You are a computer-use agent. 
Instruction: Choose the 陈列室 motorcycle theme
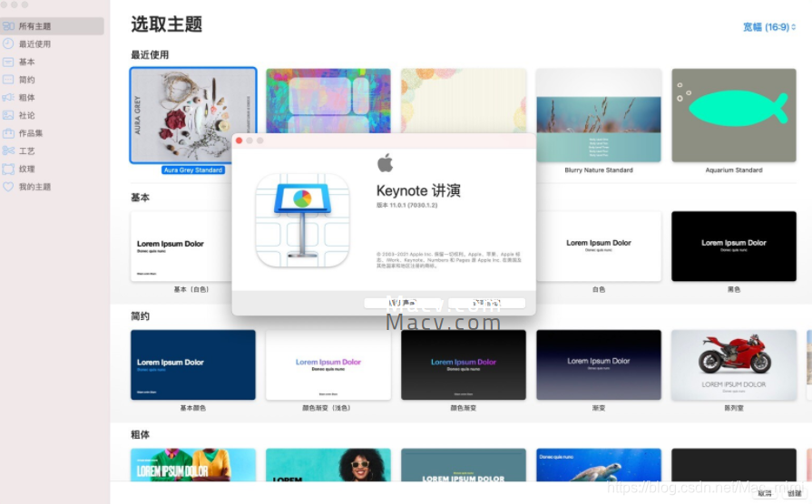(x=734, y=364)
